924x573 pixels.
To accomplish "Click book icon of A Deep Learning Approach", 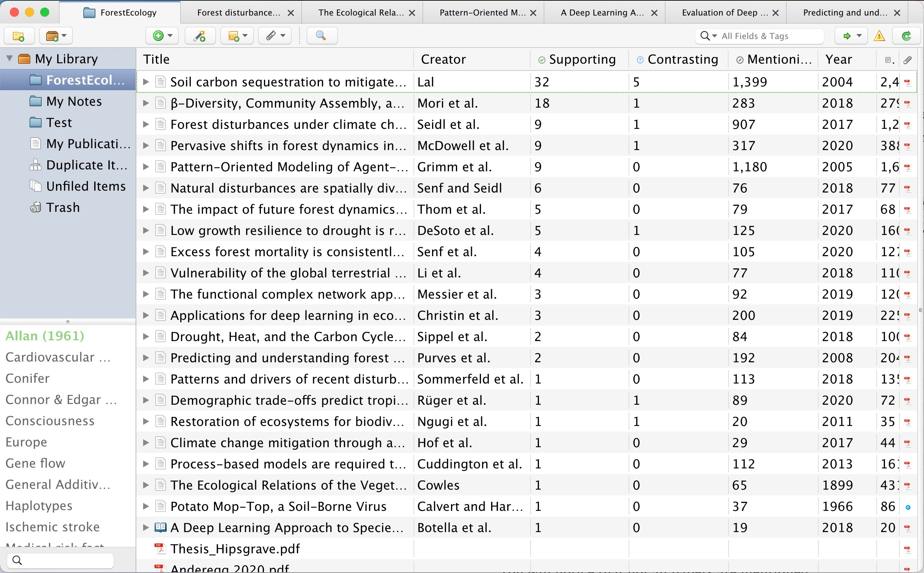I will (x=161, y=527).
